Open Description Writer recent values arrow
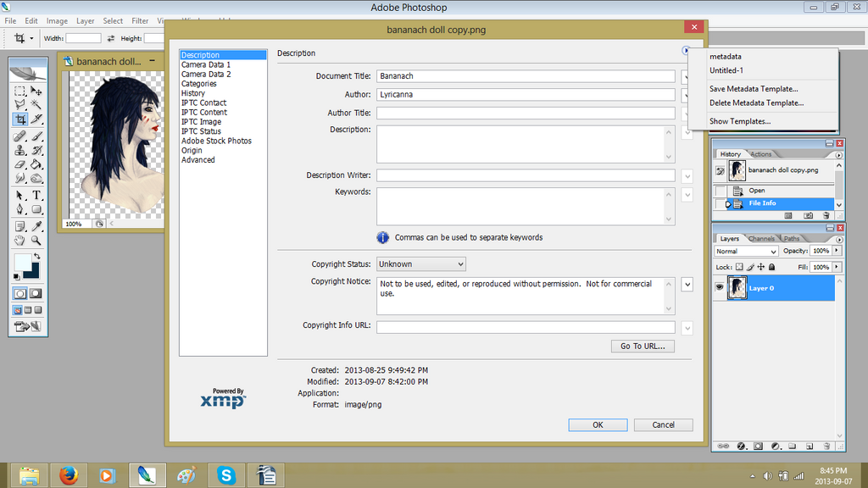Image resolution: width=868 pixels, height=488 pixels. click(687, 176)
